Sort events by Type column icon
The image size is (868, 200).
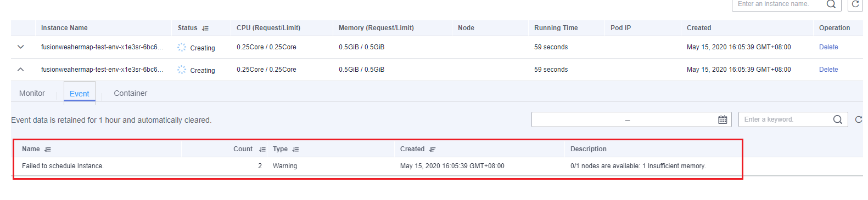[x=296, y=150]
